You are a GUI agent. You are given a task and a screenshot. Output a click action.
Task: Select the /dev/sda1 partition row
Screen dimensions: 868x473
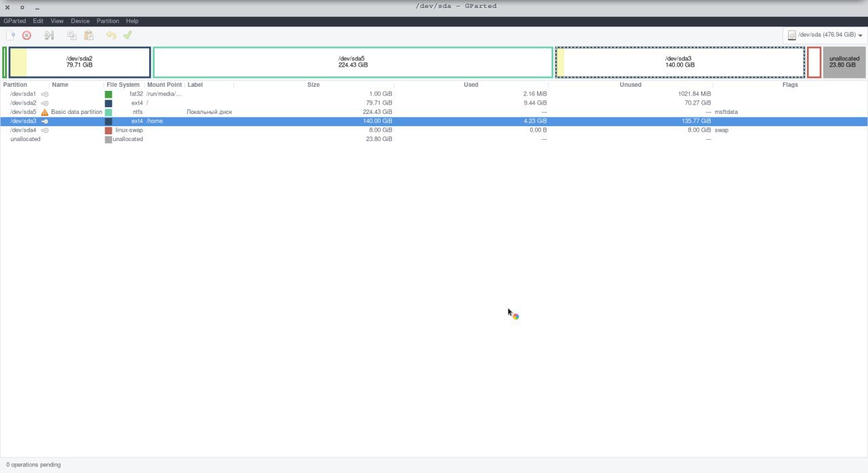[434, 94]
